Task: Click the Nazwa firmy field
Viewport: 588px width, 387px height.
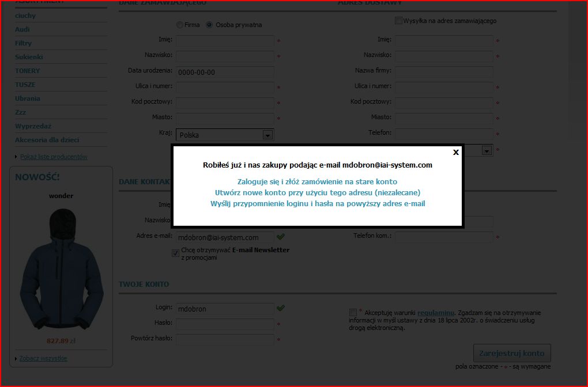Action: [444, 72]
